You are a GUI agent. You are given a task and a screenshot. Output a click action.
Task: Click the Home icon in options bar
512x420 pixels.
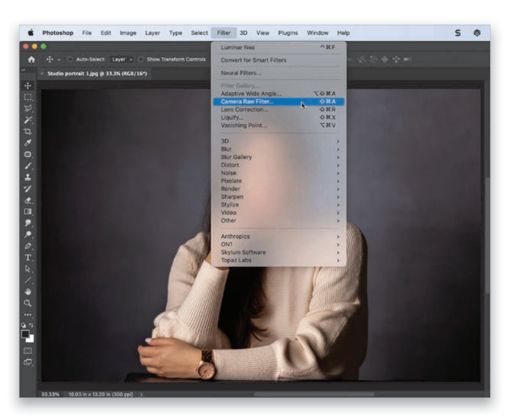[x=32, y=59]
